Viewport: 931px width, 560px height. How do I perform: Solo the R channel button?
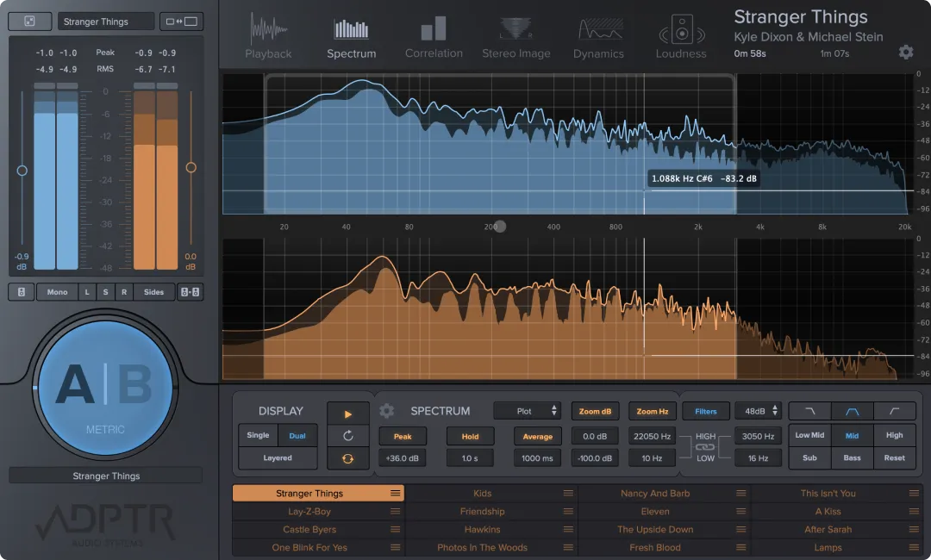(x=124, y=292)
